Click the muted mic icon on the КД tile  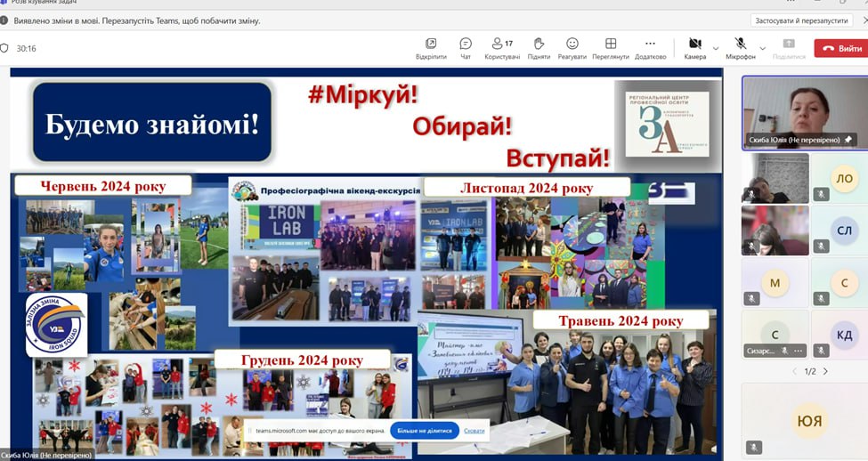click(822, 351)
